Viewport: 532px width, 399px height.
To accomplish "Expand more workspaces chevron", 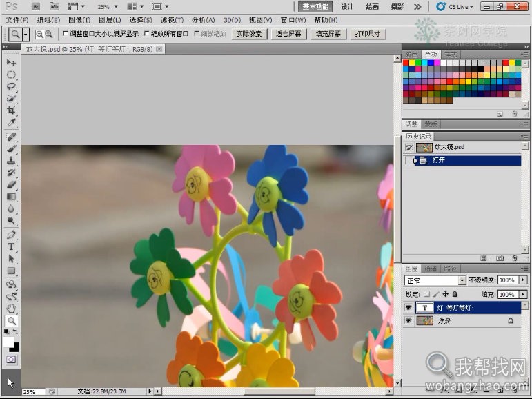I will (417, 6).
